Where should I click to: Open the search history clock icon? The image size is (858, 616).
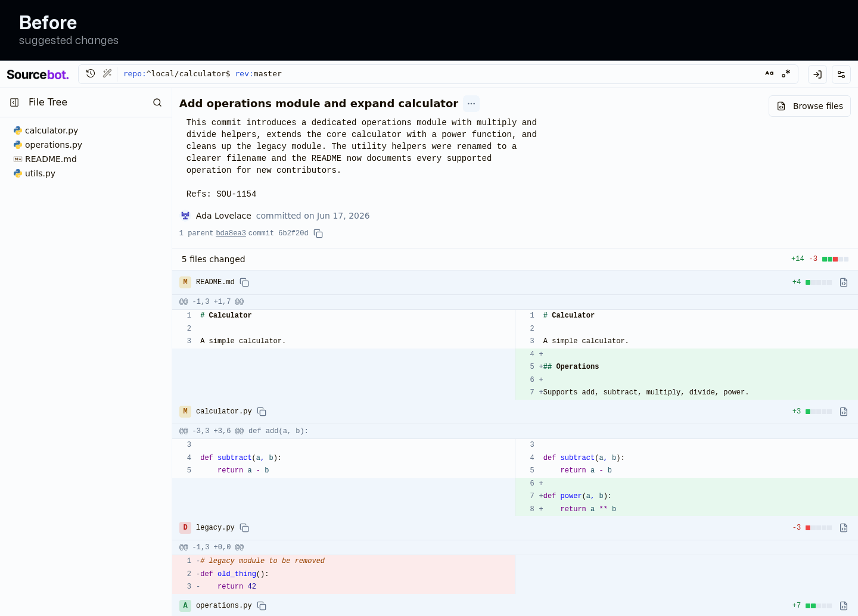tap(91, 73)
